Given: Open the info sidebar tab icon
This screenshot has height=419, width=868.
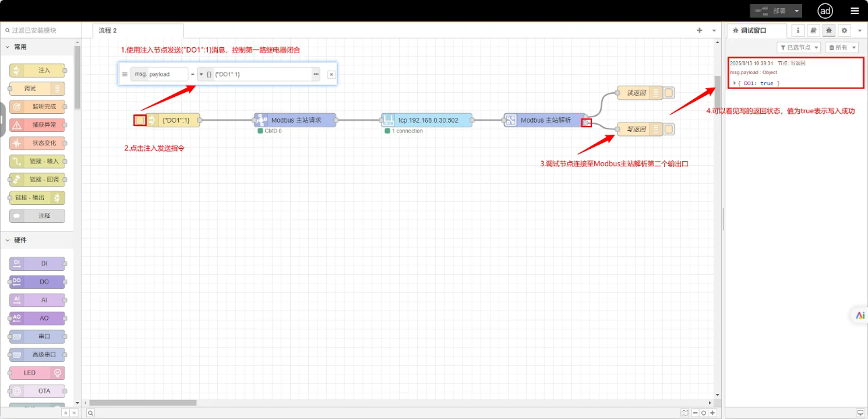Looking at the screenshot, I should click(x=798, y=31).
